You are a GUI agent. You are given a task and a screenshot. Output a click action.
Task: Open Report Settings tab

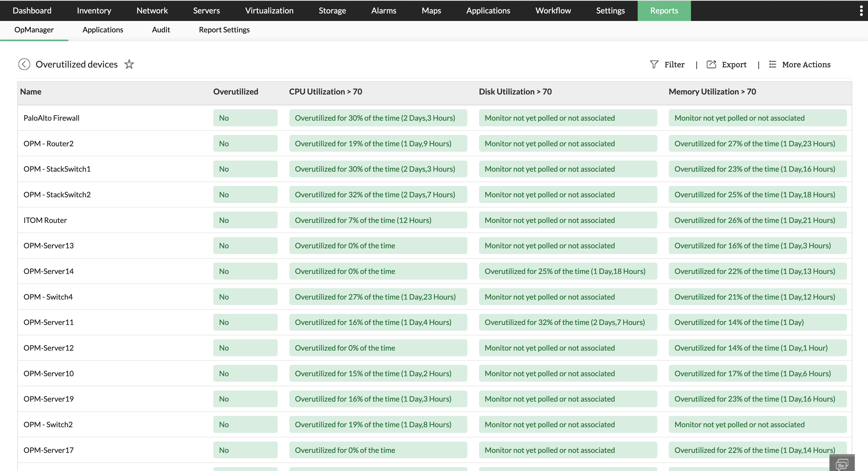click(224, 30)
